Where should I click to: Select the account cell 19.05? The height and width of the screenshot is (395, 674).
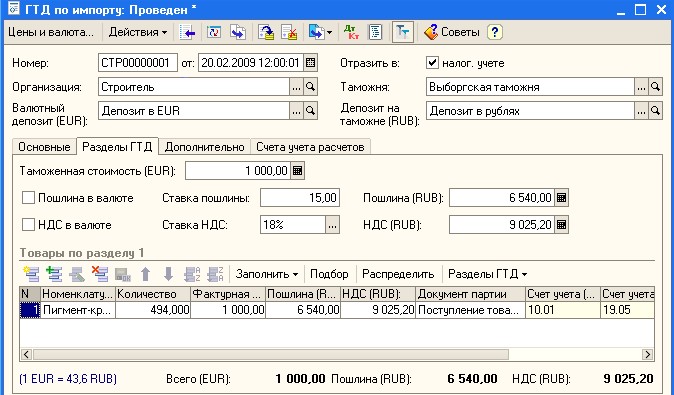[627, 310]
